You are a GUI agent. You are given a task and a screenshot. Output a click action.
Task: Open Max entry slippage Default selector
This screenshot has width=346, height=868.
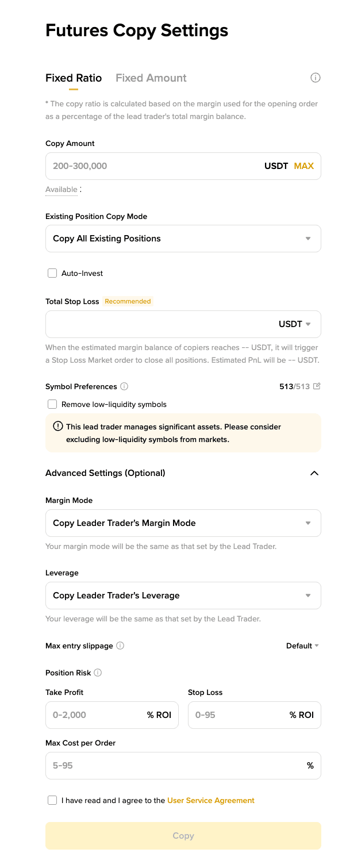(x=302, y=646)
